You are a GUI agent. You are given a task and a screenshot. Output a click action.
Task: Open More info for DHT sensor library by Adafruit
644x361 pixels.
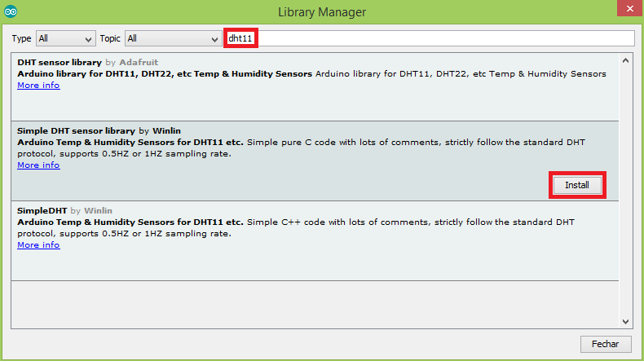38,86
